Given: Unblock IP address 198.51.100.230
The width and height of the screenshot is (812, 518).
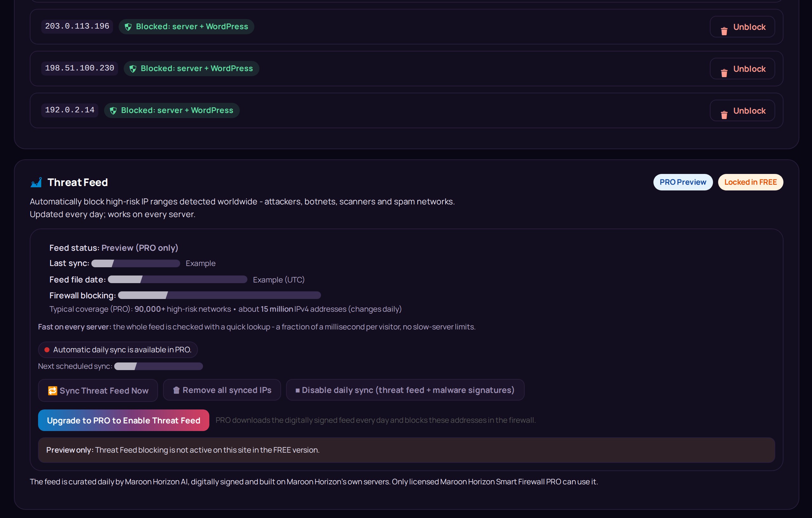Looking at the screenshot, I should (742, 69).
